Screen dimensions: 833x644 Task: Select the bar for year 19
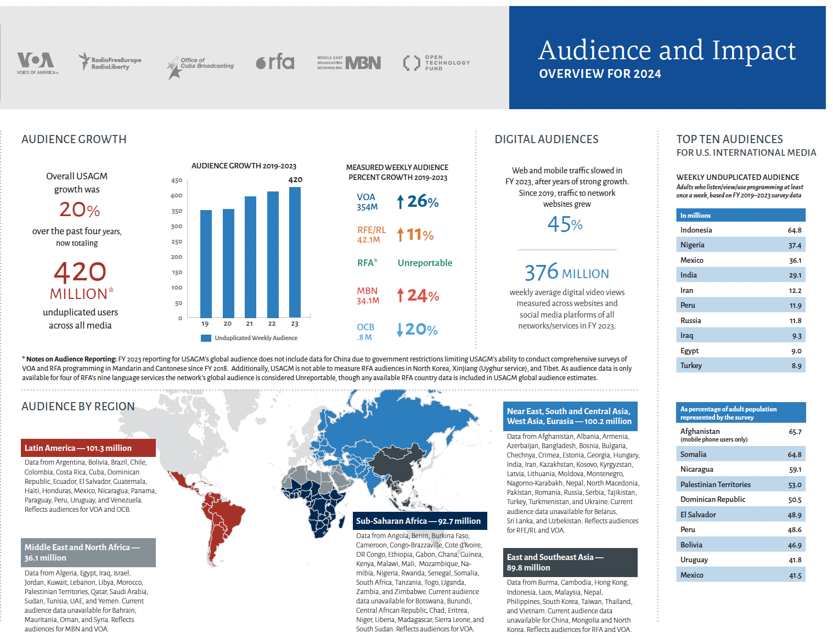pos(206,263)
